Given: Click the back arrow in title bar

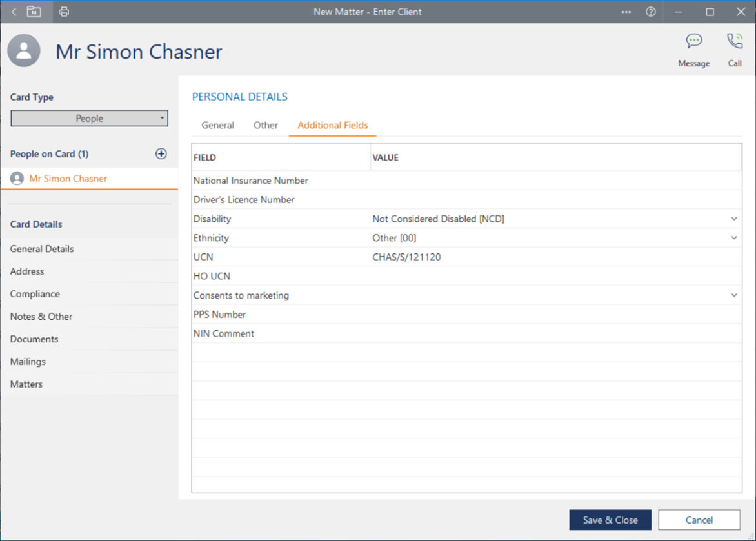Looking at the screenshot, I should [14, 12].
